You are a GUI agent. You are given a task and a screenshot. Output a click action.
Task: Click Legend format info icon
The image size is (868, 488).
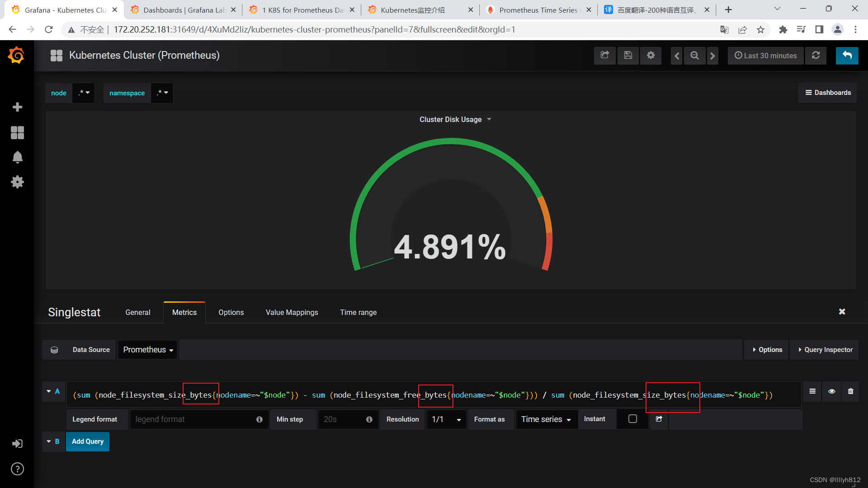pyautogui.click(x=259, y=420)
